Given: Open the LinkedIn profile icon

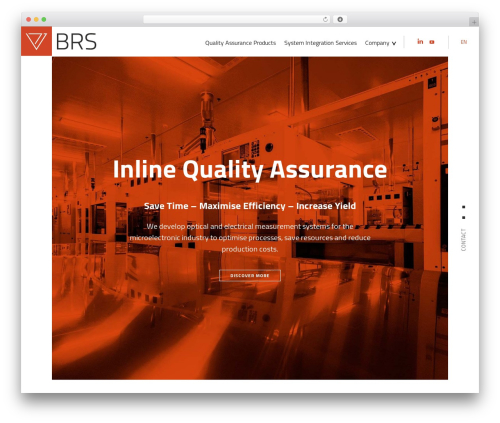Looking at the screenshot, I should pyautogui.click(x=420, y=41).
